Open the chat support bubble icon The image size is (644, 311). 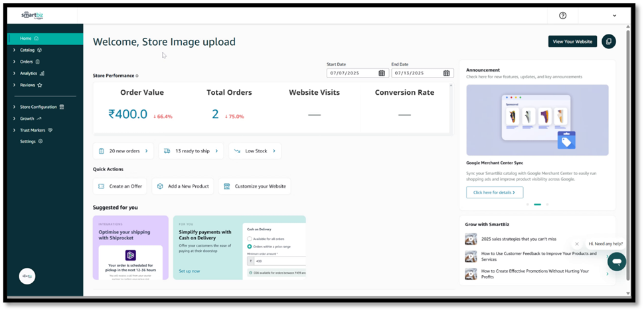(x=617, y=261)
